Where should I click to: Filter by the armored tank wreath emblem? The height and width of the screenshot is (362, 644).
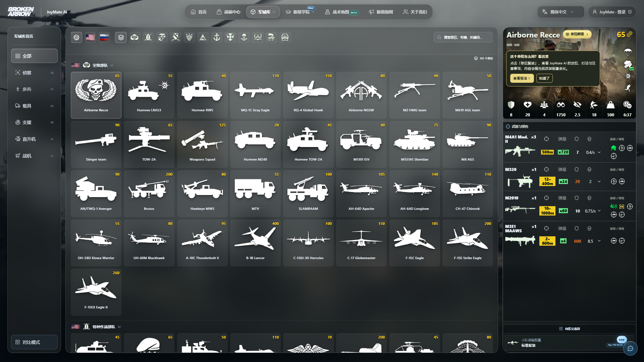(285, 37)
